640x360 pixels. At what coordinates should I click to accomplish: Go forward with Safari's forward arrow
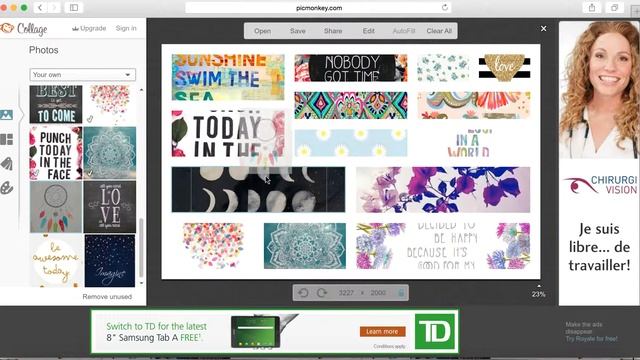[53, 7]
